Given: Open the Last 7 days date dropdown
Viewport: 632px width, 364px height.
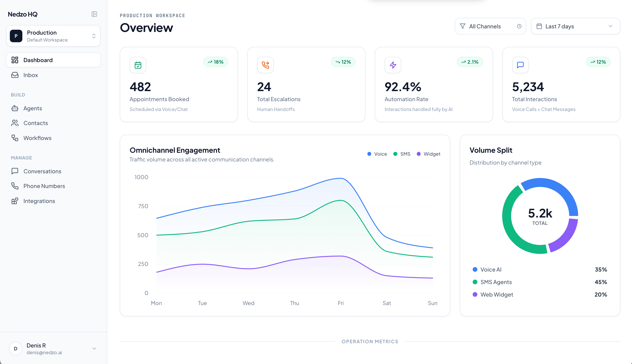Looking at the screenshot, I should coord(575,26).
